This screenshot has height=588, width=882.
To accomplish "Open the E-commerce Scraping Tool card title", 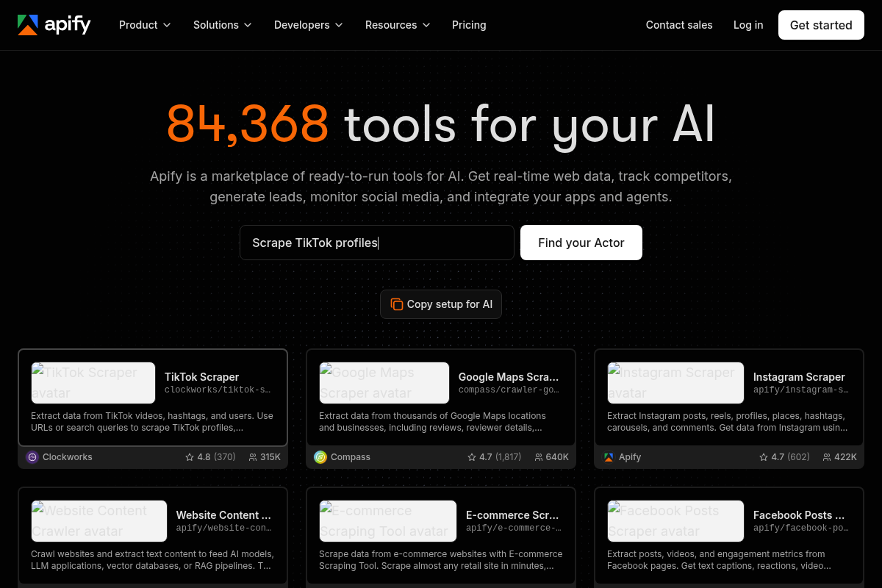I will pyautogui.click(x=512, y=515).
